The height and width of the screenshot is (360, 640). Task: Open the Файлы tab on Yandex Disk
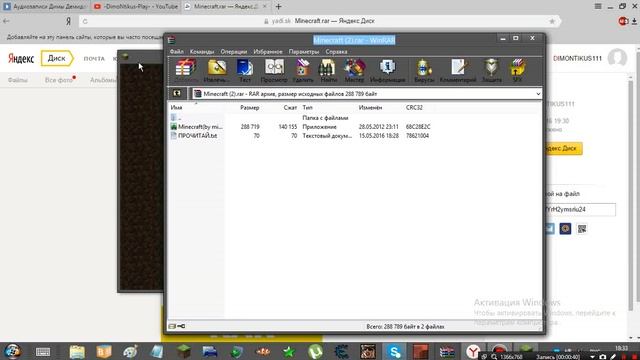[x=18, y=80]
